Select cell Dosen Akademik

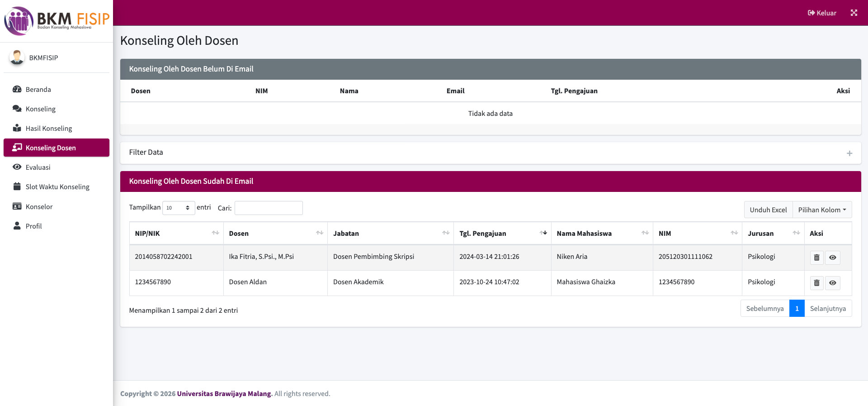391,282
